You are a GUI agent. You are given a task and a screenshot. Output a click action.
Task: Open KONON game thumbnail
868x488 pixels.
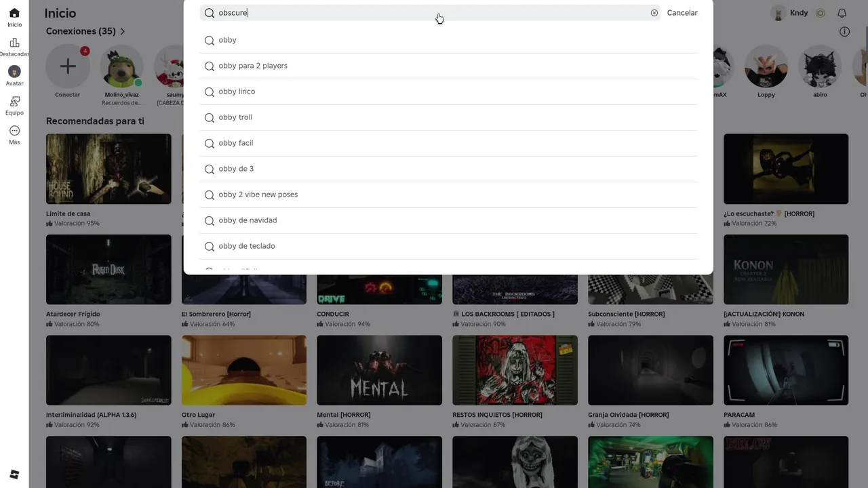(x=786, y=269)
